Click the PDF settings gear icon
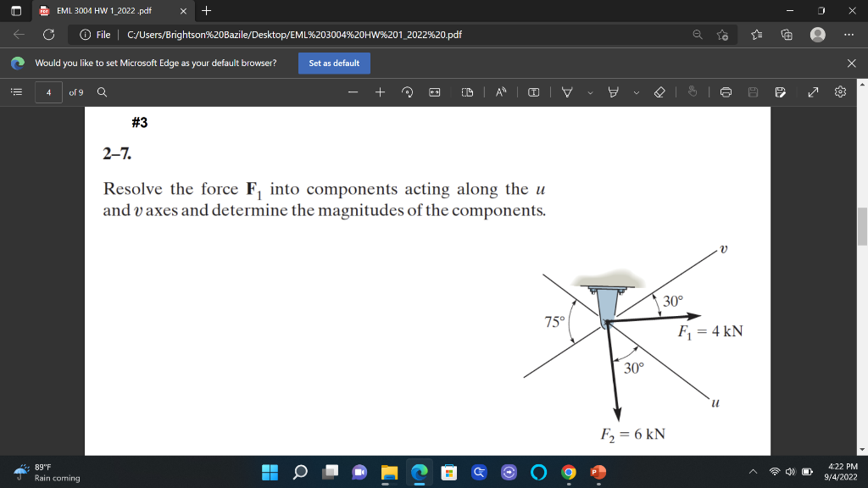This screenshot has height=488, width=868. pyautogui.click(x=838, y=91)
